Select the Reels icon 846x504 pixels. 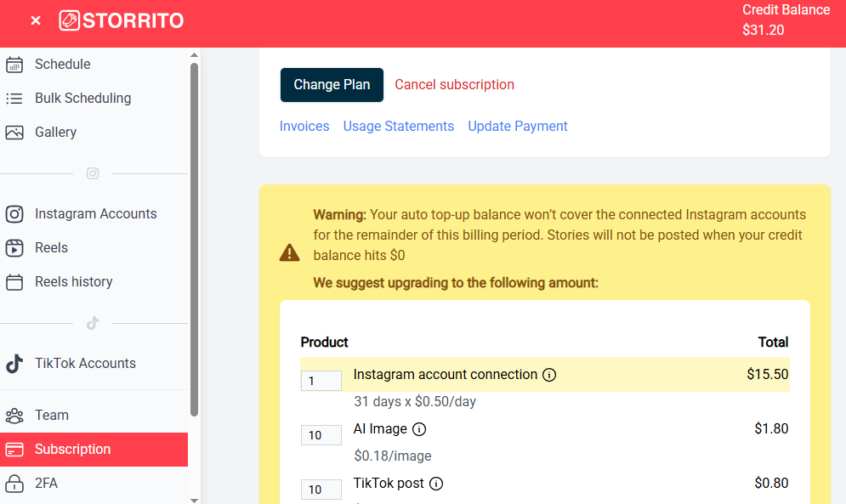coord(14,247)
